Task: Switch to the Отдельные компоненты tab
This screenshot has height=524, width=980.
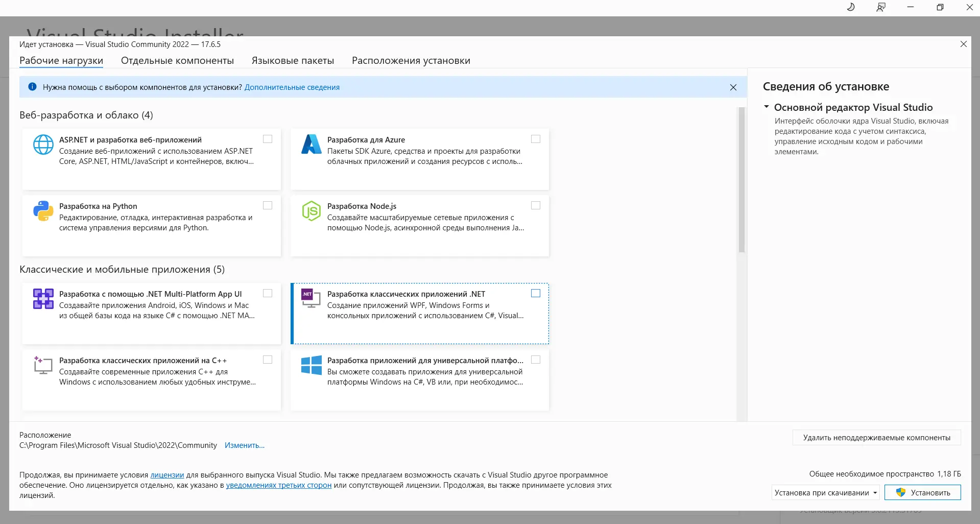Action: pos(177,60)
